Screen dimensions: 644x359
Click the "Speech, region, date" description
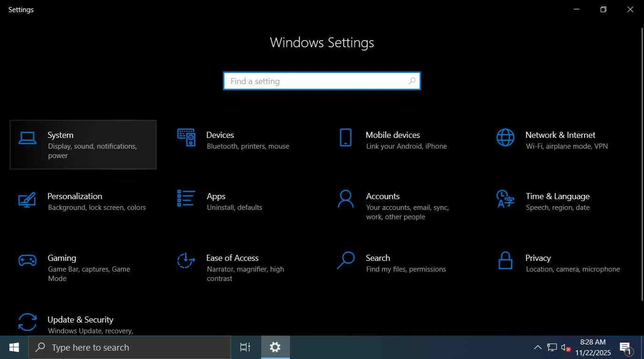[558, 208]
